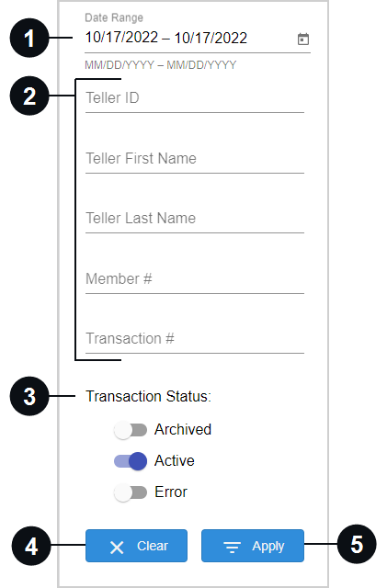Click the numbered callout marker 1

(x=29, y=39)
